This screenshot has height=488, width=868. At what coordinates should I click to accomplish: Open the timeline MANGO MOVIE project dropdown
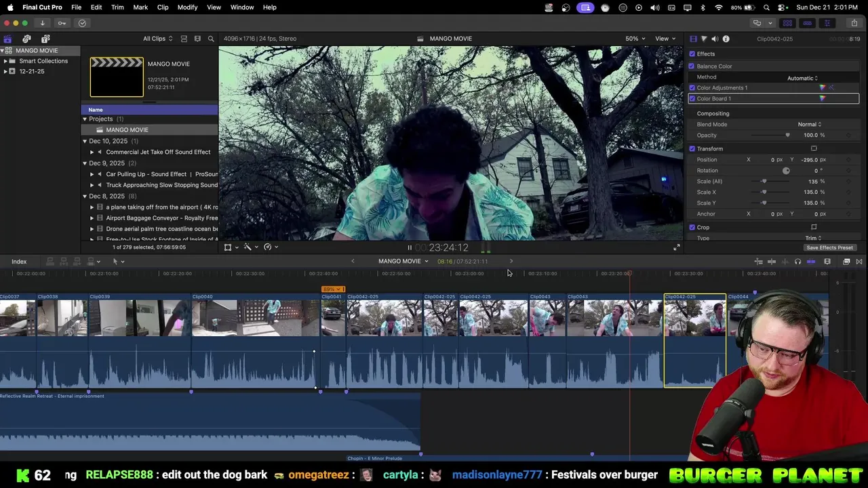403,262
